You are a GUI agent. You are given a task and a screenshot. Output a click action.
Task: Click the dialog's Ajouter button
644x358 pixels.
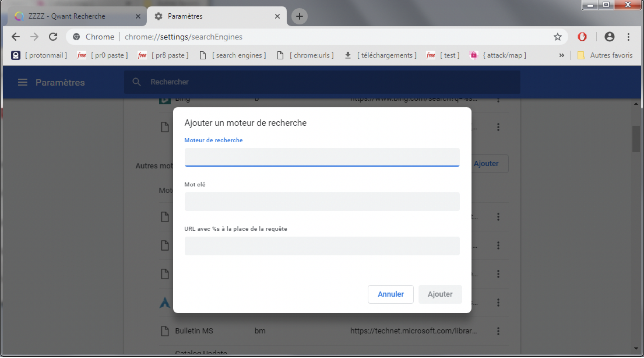tap(440, 294)
